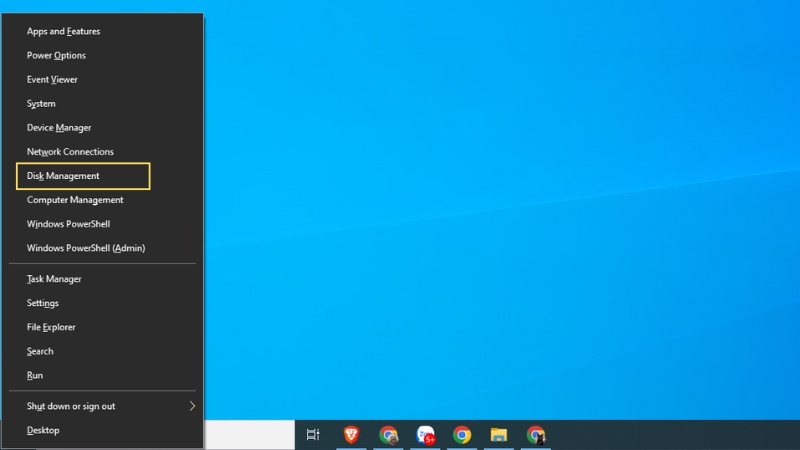
Task: Launch Event Viewer
Action: (52, 80)
